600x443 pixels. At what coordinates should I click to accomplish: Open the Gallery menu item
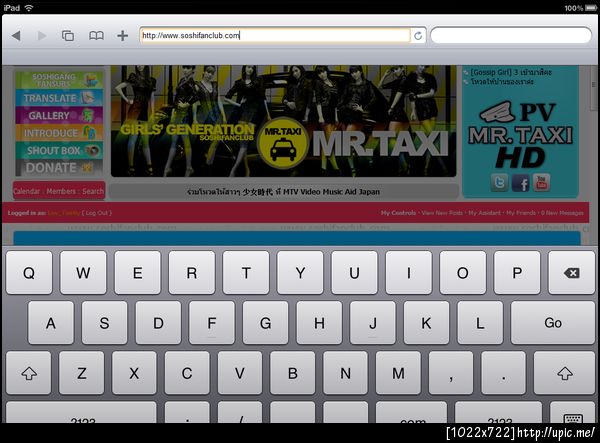59,115
